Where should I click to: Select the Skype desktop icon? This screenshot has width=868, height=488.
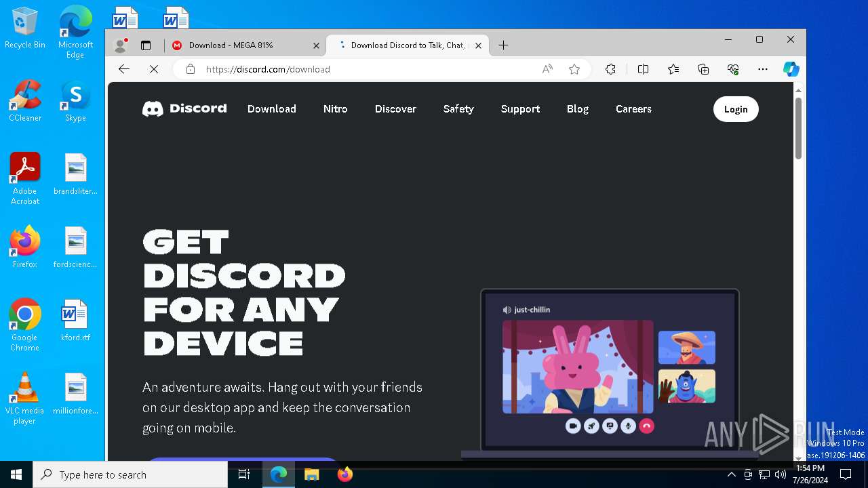(75, 100)
